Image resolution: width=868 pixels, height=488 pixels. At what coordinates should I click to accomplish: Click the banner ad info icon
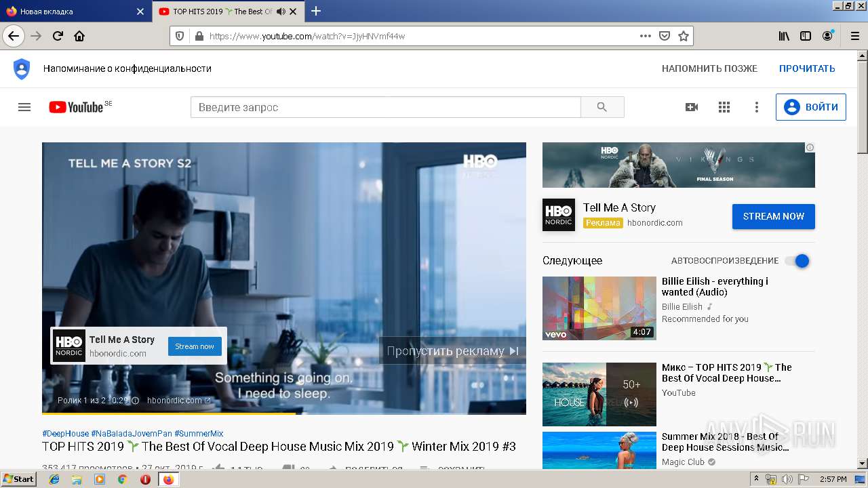(x=810, y=147)
